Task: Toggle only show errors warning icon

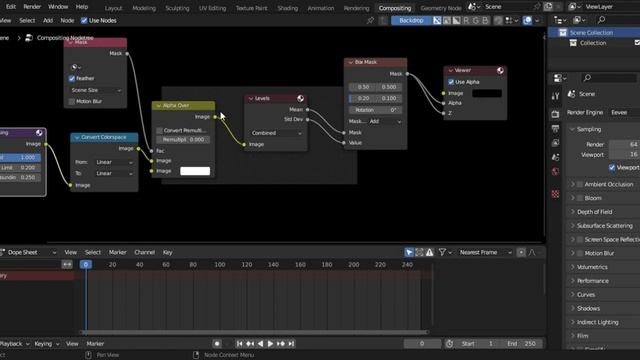Action: 429,253
